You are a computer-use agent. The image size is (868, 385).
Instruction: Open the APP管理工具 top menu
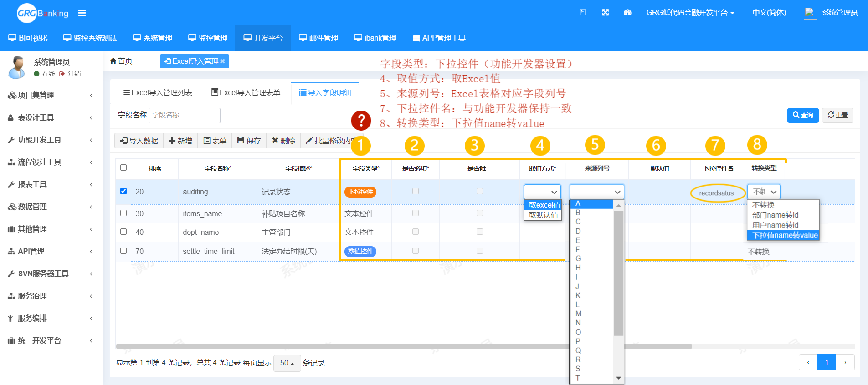(439, 38)
